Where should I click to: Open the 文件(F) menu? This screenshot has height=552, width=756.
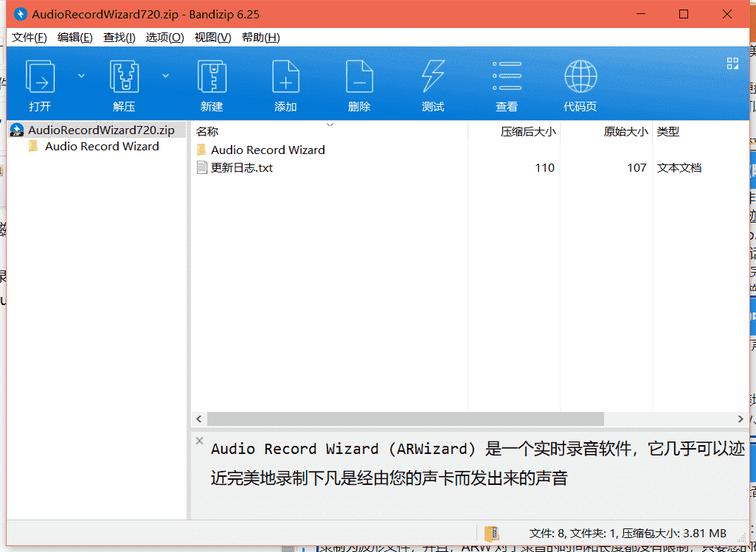(x=29, y=38)
